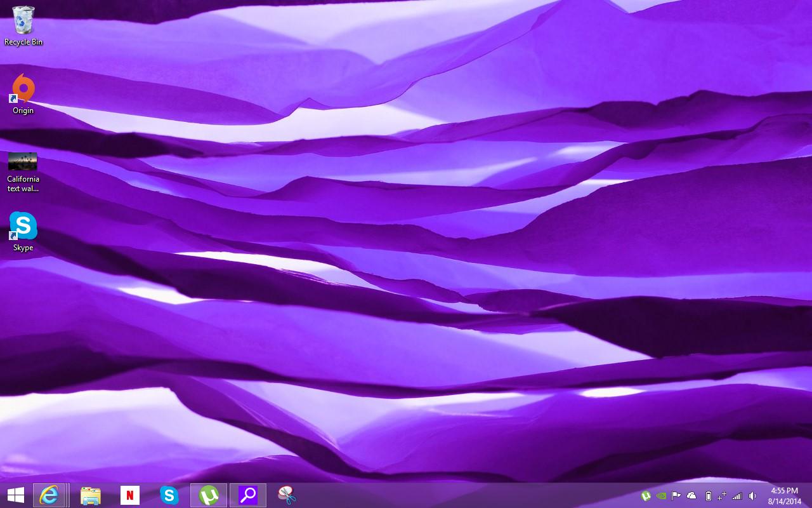Open the Windows Start button
This screenshot has width=812, height=508.
[x=15, y=495]
